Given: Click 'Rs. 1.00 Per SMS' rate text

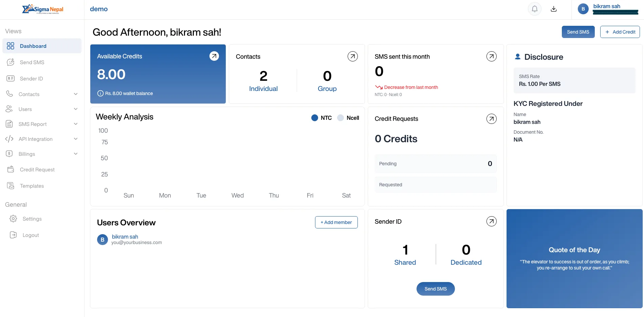Looking at the screenshot, I should (x=539, y=84).
